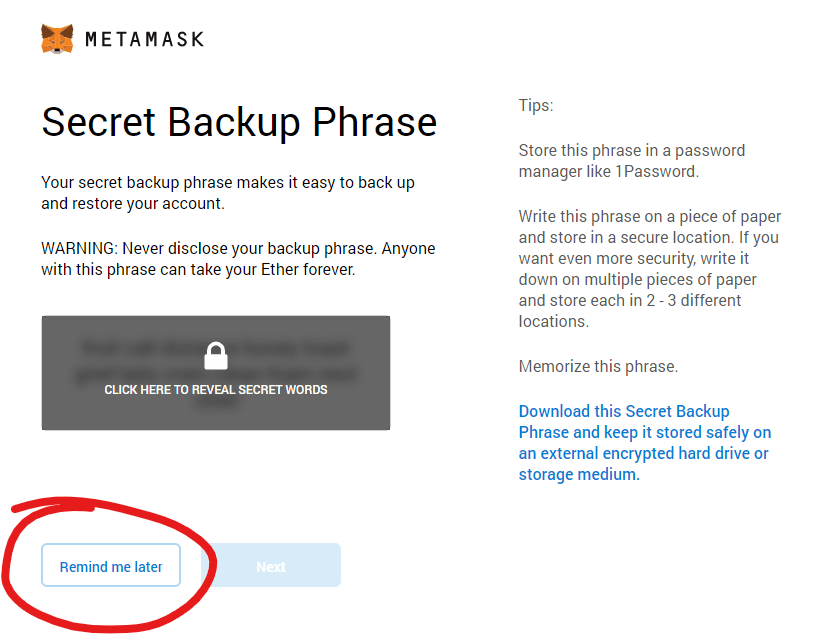Click the password manager tip paragraph
The image size is (832, 644).
[631, 161]
